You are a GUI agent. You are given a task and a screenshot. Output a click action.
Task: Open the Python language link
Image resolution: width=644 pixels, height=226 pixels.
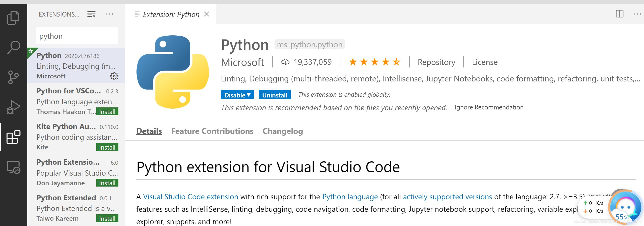pyautogui.click(x=350, y=197)
